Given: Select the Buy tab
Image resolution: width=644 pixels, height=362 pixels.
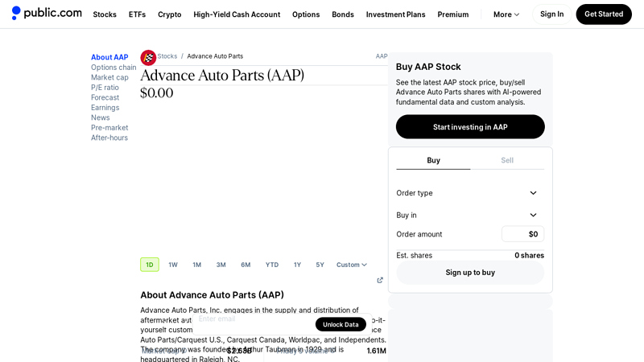Looking at the screenshot, I should pos(433,160).
